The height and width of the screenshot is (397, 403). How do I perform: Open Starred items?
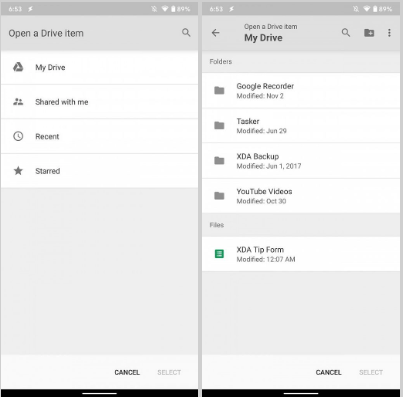coord(99,171)
